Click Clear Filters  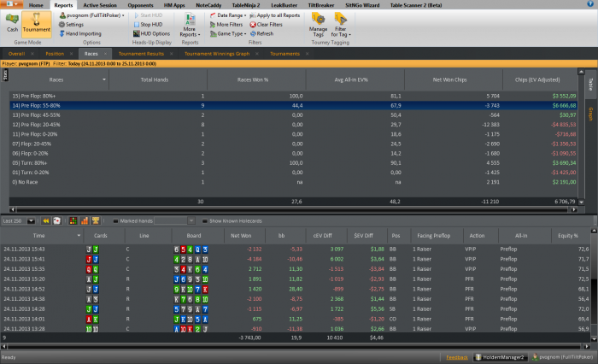coord(266,25)
